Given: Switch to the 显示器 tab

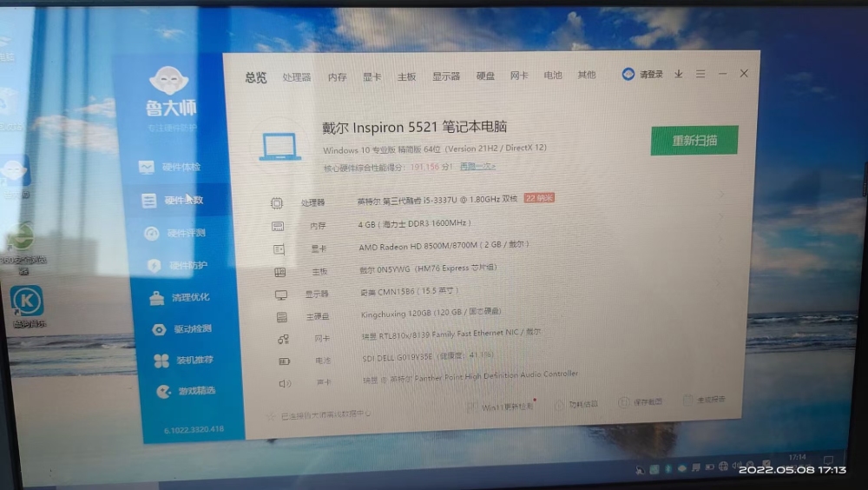Looking at the screenshot, I should [x=446, y=76].
